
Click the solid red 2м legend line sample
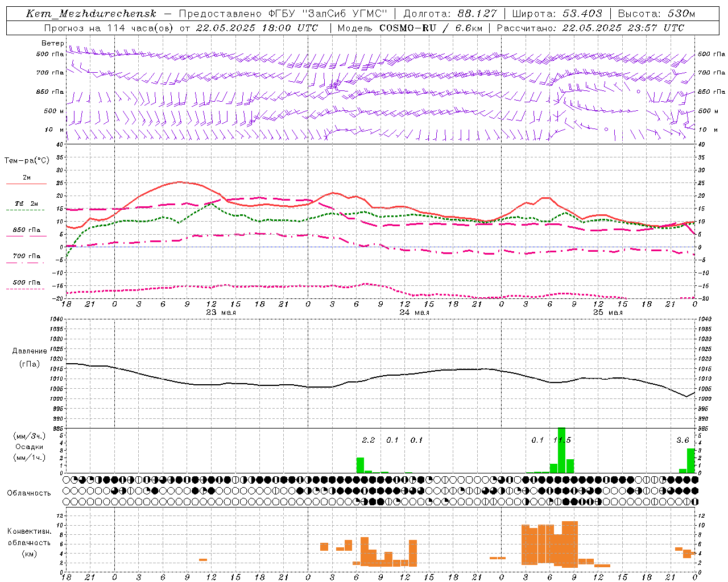(27, 184)
